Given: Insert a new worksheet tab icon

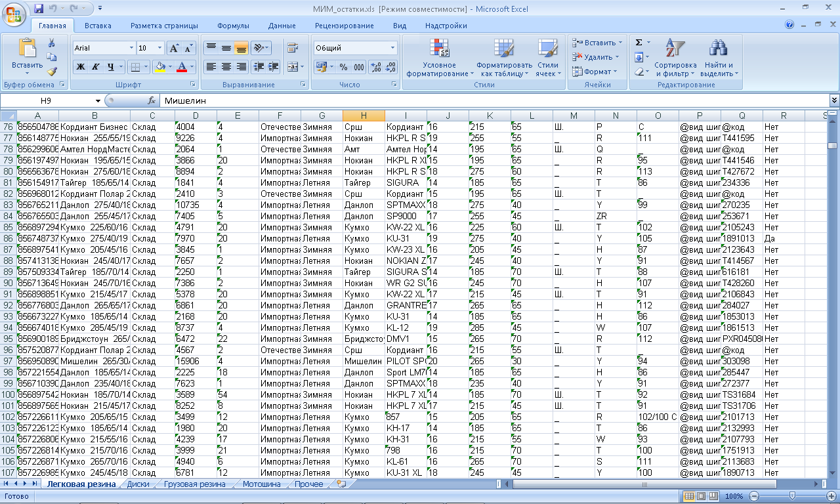Looking at the screenshot, I should [341, 484].
